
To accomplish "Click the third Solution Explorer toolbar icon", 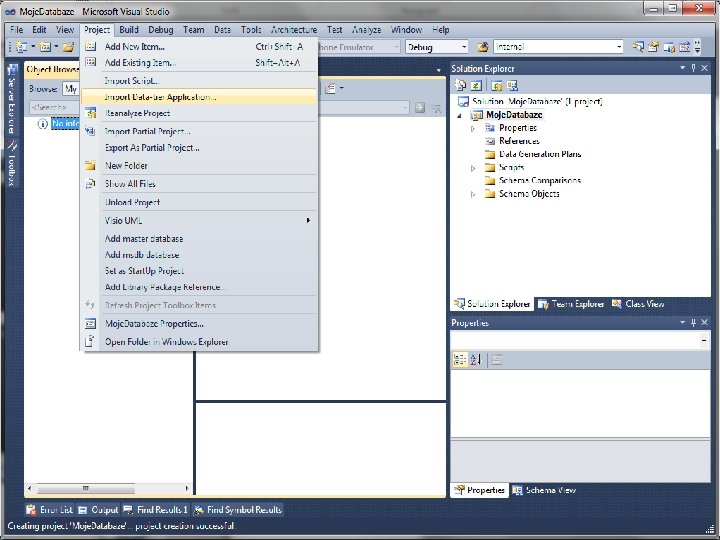I will pos(496,85).
